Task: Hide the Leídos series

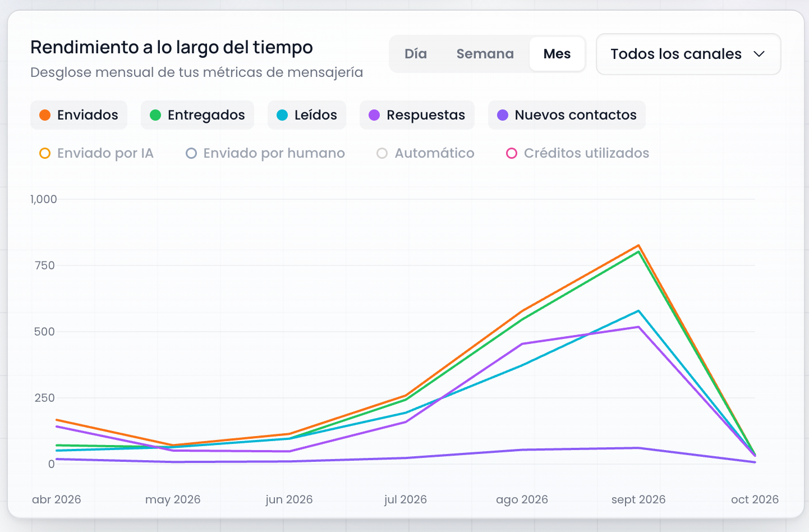Action: (x=307, y=115)
